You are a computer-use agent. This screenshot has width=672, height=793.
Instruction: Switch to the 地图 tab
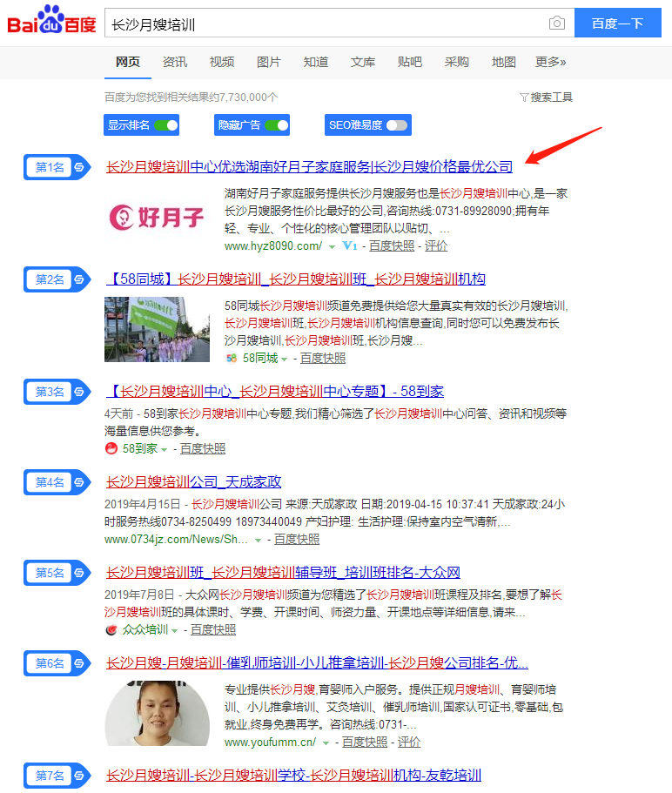click(504, 62)
